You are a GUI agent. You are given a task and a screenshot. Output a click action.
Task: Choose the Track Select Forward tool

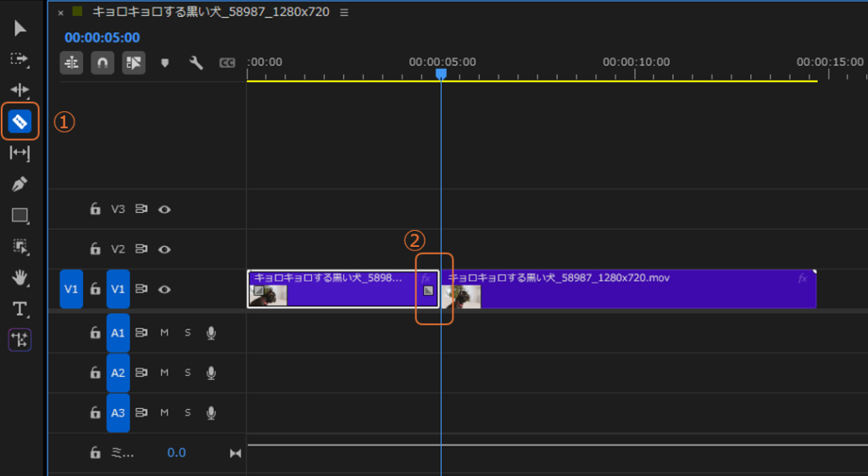(x=19, y=59)
